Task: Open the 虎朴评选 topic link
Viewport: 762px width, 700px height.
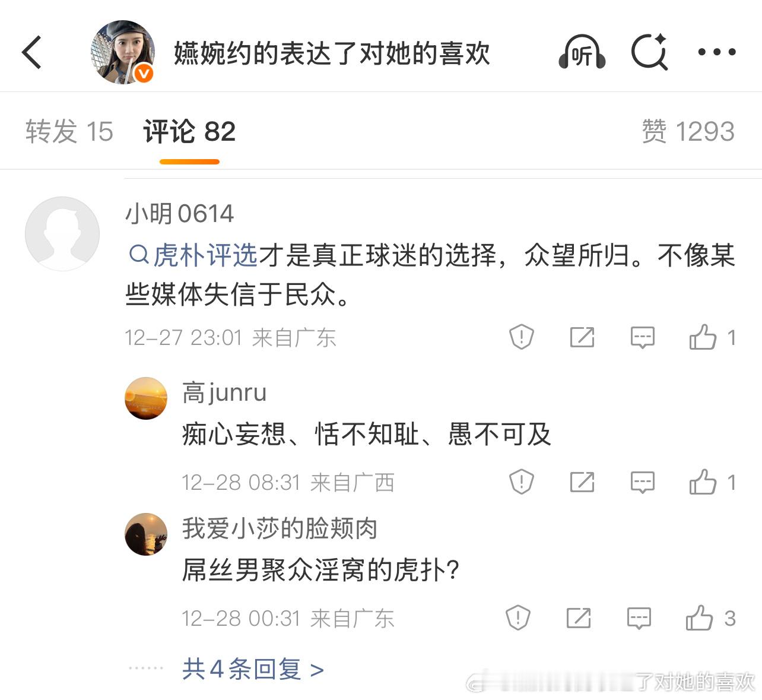Action: (x=205, y=255)
